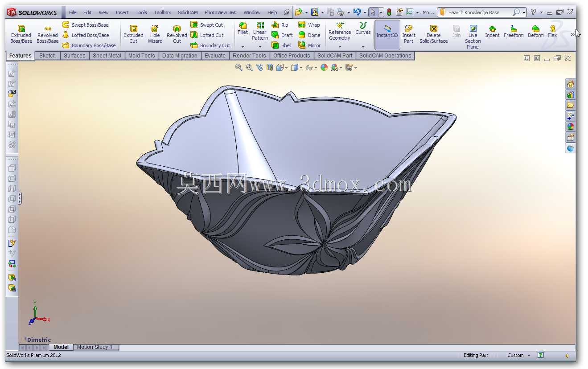Add a Dome feature
Image resolution: width=588 pixels, height=369 pixels.
pos(309,35)
